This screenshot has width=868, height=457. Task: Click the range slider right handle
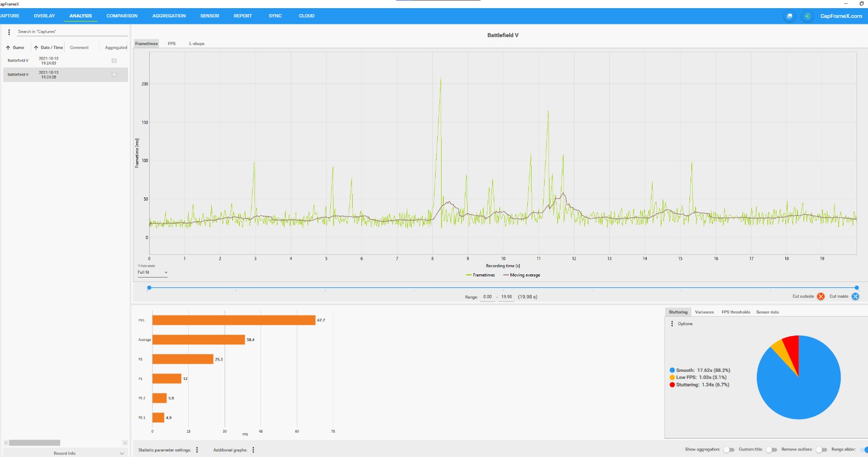pos(857,288)
